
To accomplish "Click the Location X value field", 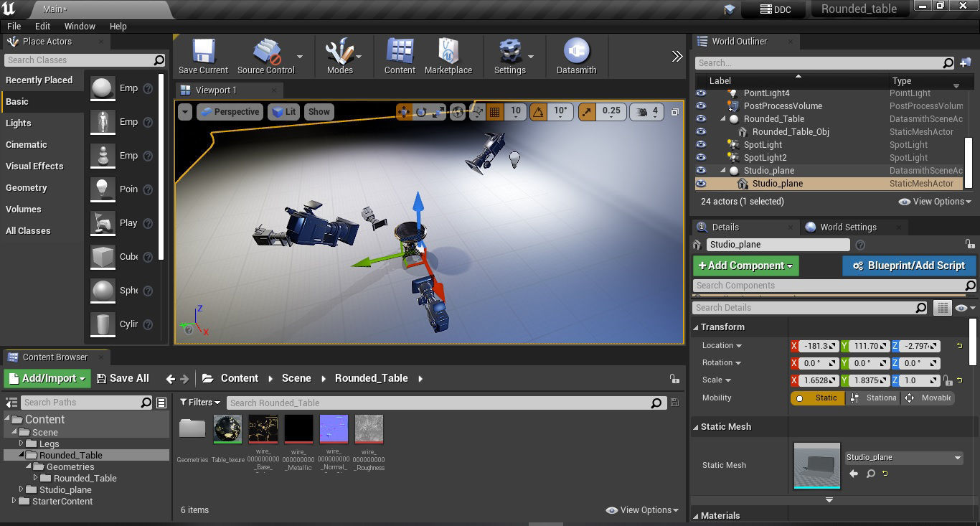I will (x=819, y=346).
